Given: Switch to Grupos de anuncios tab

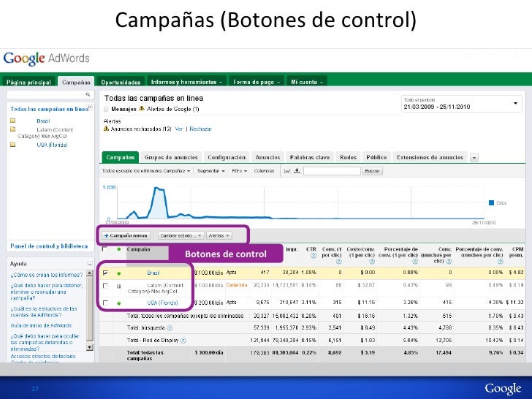Looking at the screenshot, I should coord(171,157).
